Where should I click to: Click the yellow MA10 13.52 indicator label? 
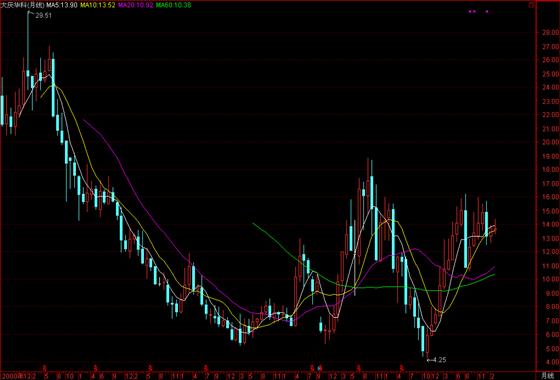click(98, 5)
